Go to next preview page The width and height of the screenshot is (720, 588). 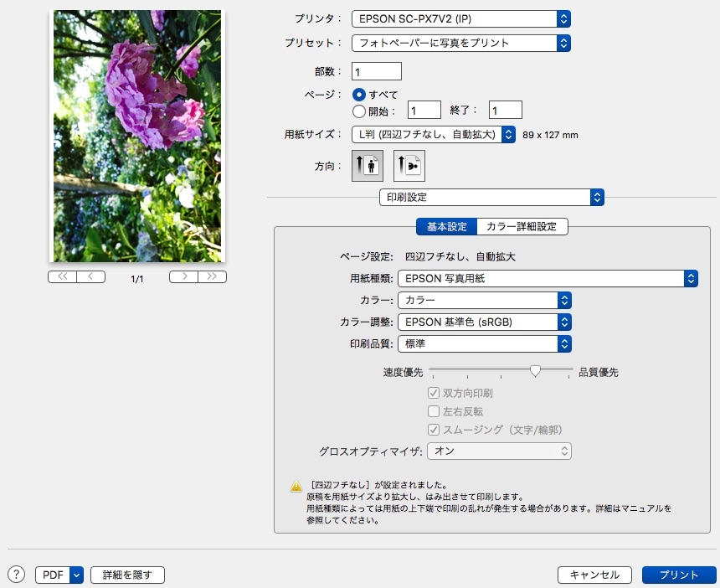[x=183, y=276]
